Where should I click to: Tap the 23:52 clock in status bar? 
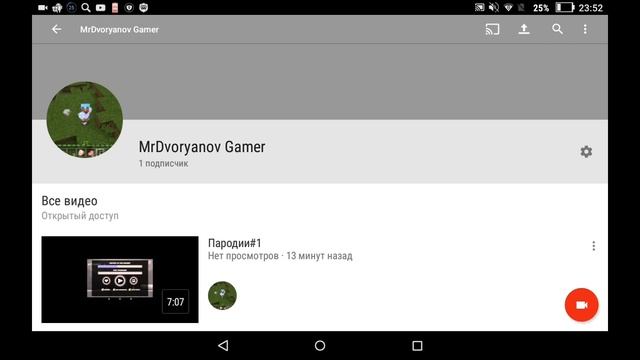(x=591, y=8)
